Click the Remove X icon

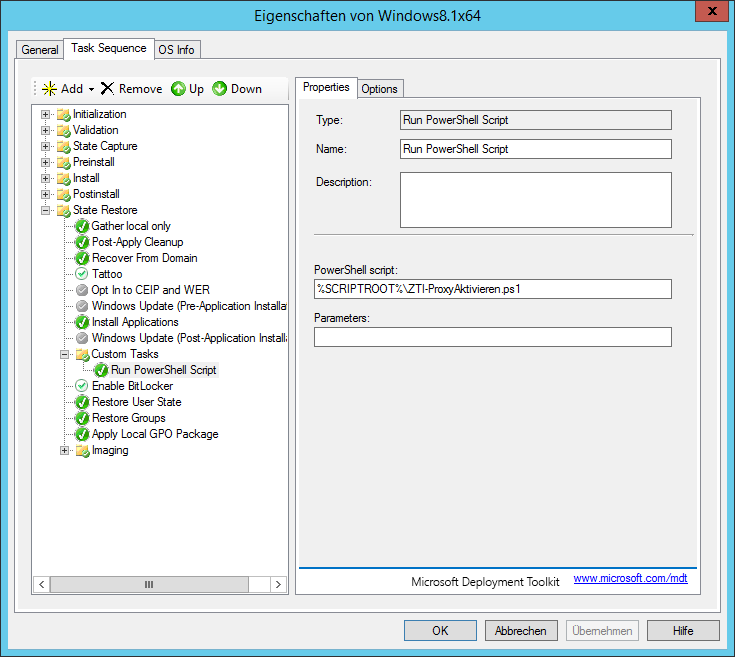107,89
